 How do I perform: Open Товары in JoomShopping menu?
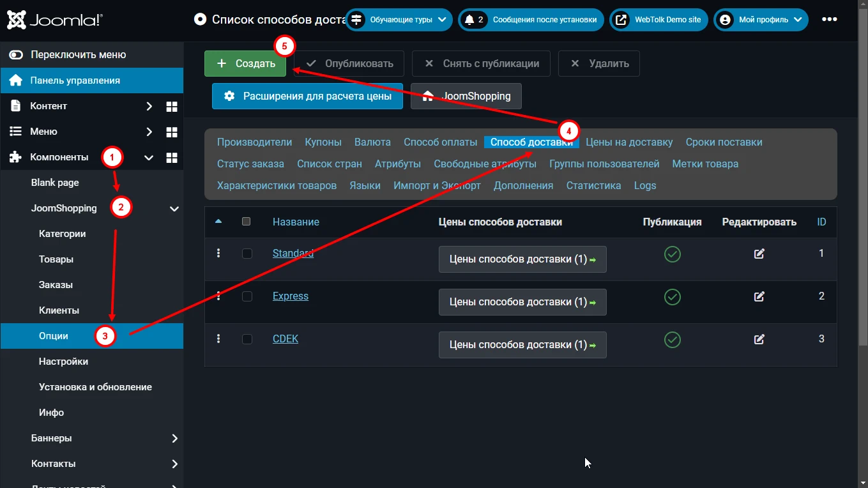(x=56, y=259)
